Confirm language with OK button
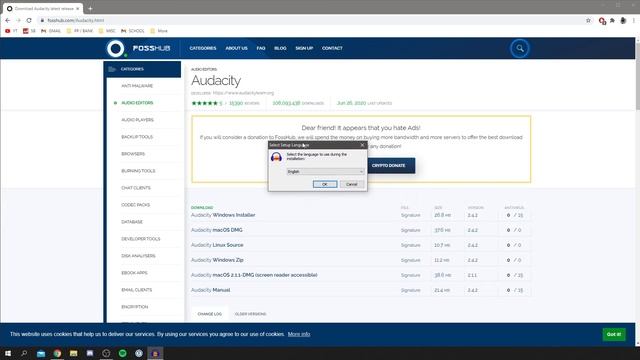640x360 pixels. pyautogui.click(x=325, y=184)
